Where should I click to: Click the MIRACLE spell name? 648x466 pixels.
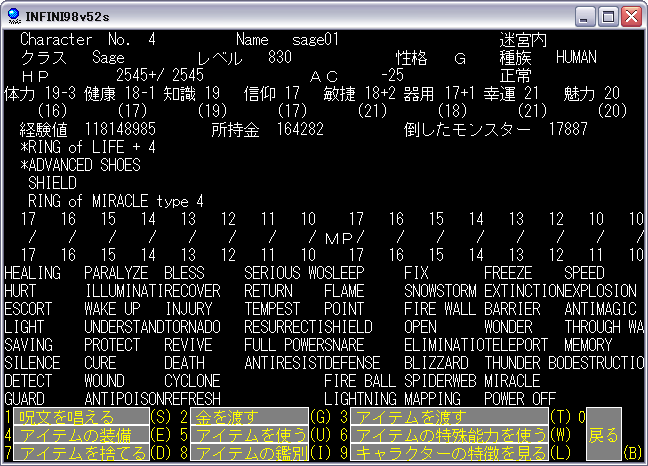click(x=512, y=381)
